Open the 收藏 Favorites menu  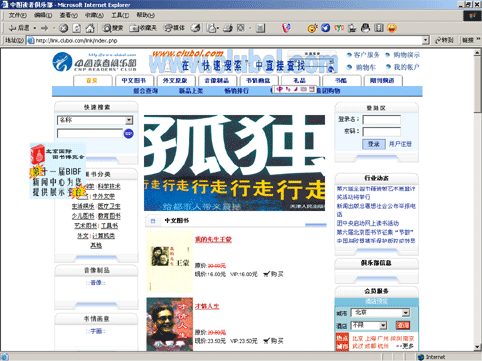[x=94, y=15]
